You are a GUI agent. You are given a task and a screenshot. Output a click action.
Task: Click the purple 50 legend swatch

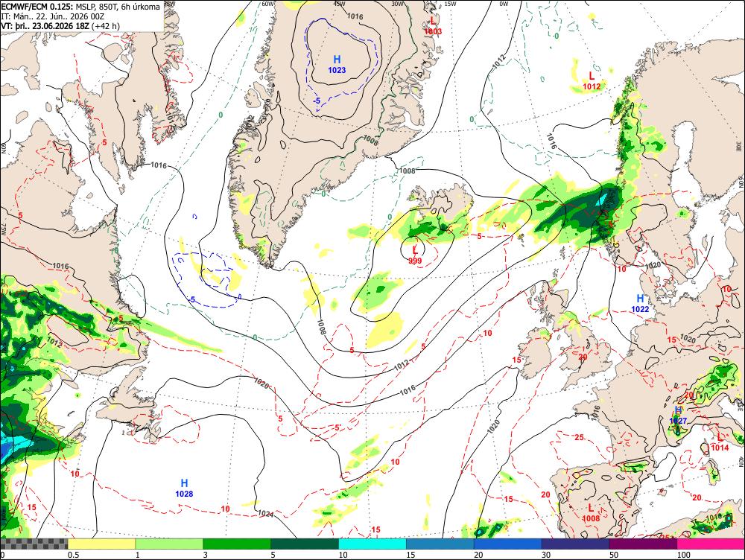coord(644,544)
